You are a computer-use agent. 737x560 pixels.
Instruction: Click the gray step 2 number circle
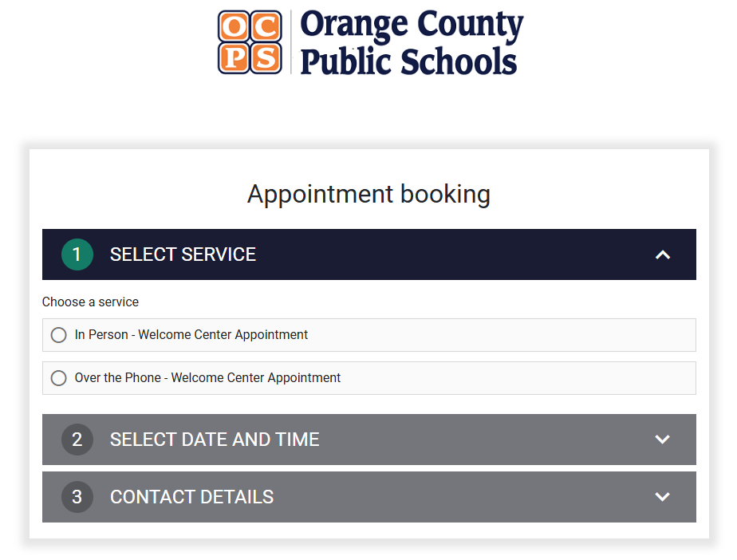click(77, 440)
